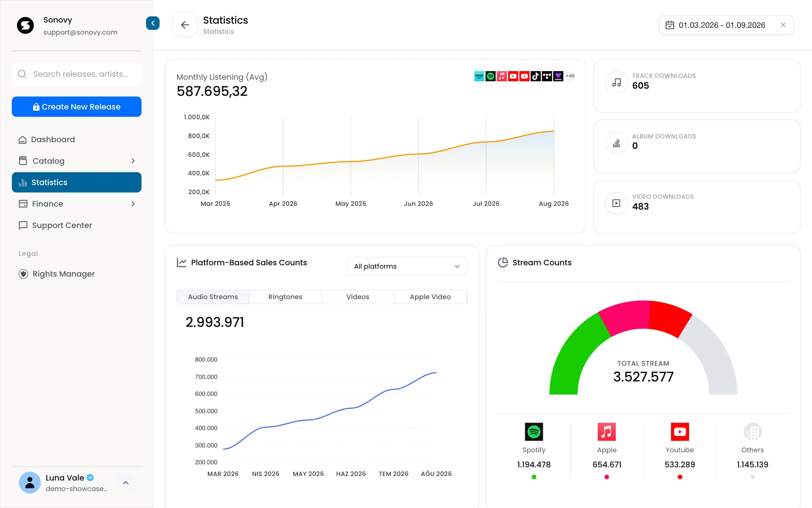Click the Anghami purple heart icon
This screenshot has height=508, width=812.
pos(558,76)
